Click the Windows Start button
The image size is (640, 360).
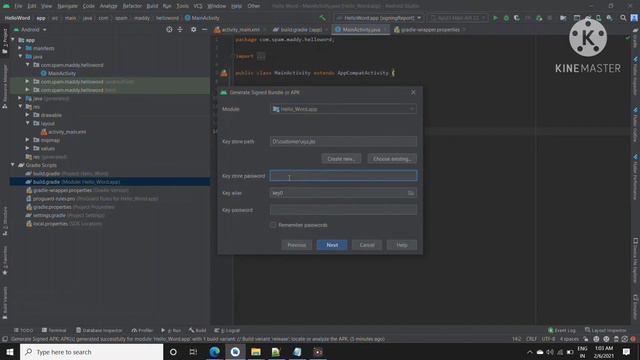(10, 352)
